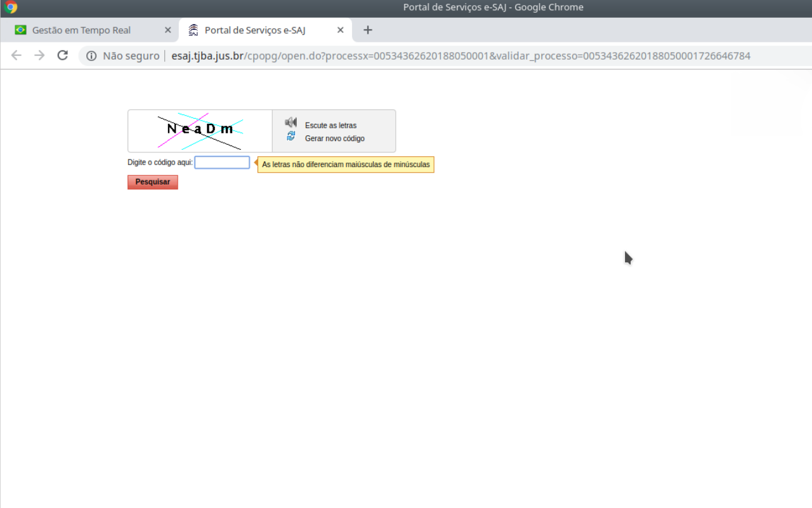
Task: Click the address bar URL
Action: (x=461, y=56)
